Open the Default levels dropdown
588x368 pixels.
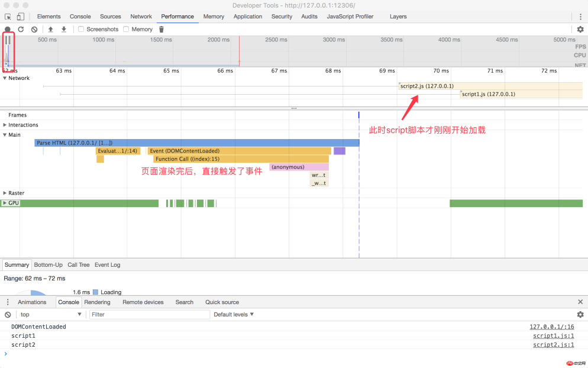click(x=234, y=314)
